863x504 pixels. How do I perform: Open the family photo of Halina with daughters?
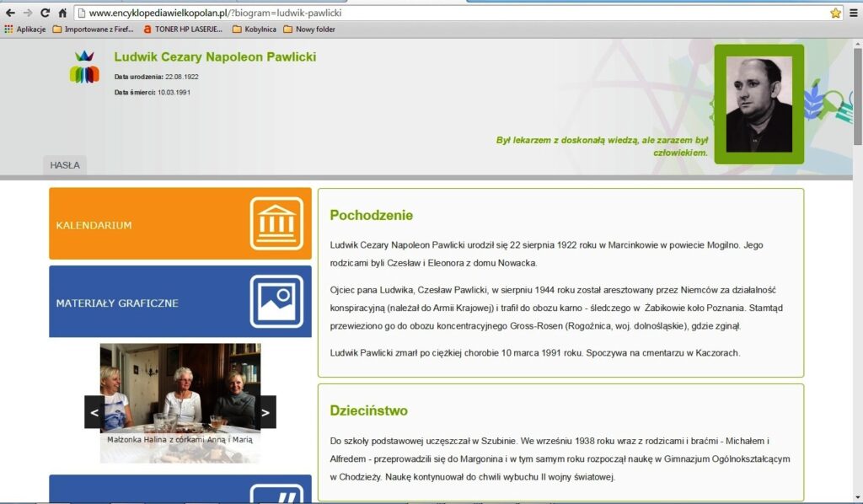pos(180,403)
